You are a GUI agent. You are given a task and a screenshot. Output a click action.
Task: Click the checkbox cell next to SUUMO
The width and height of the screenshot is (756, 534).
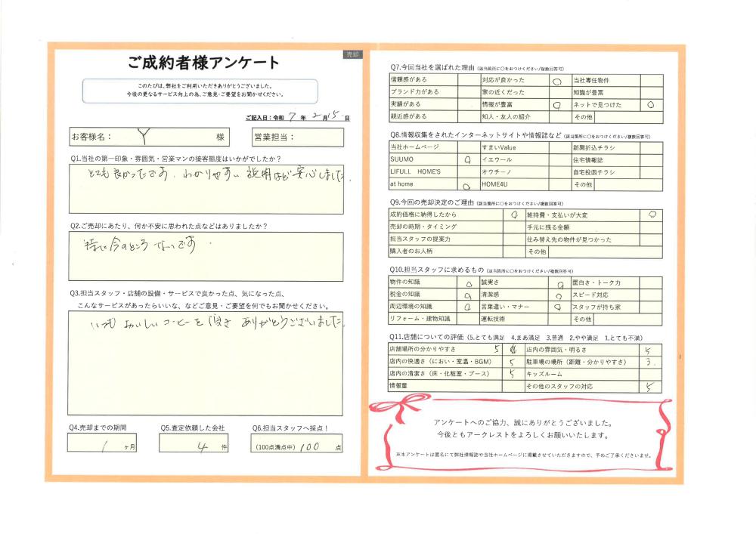pyautogui.click(x=467, y=160)
